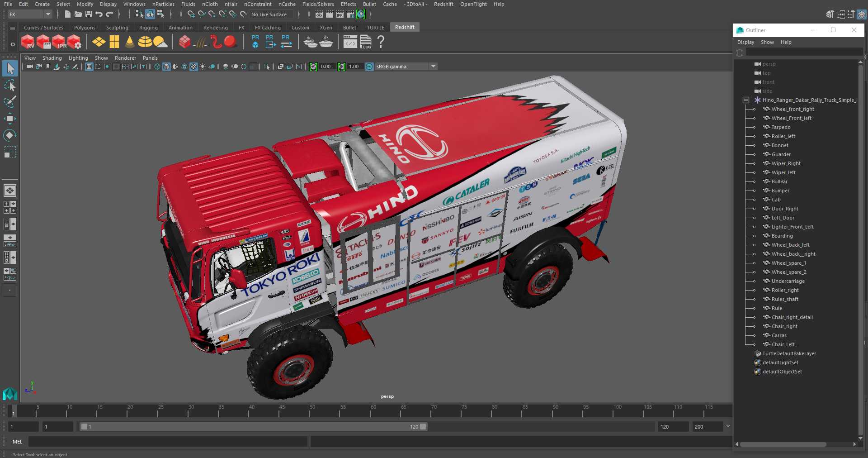
Task: Open the Outliner Help menu
Action: coord(786,42)
